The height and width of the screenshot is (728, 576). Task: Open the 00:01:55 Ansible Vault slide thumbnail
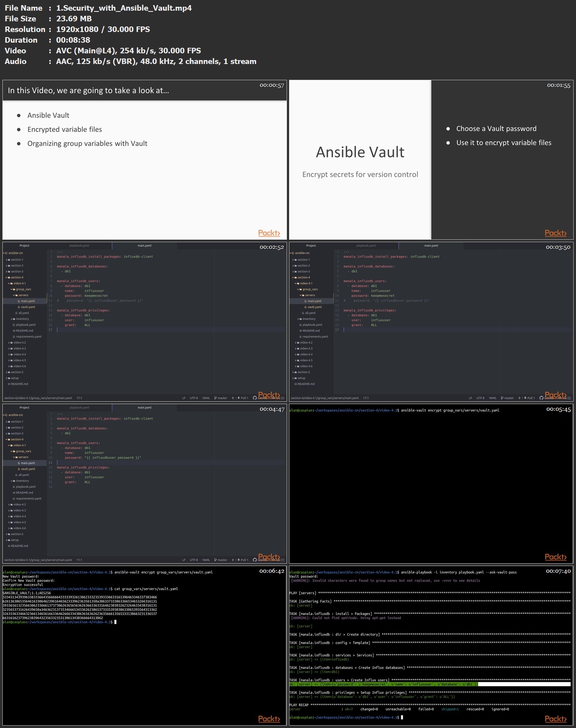[x=431, y=160]
